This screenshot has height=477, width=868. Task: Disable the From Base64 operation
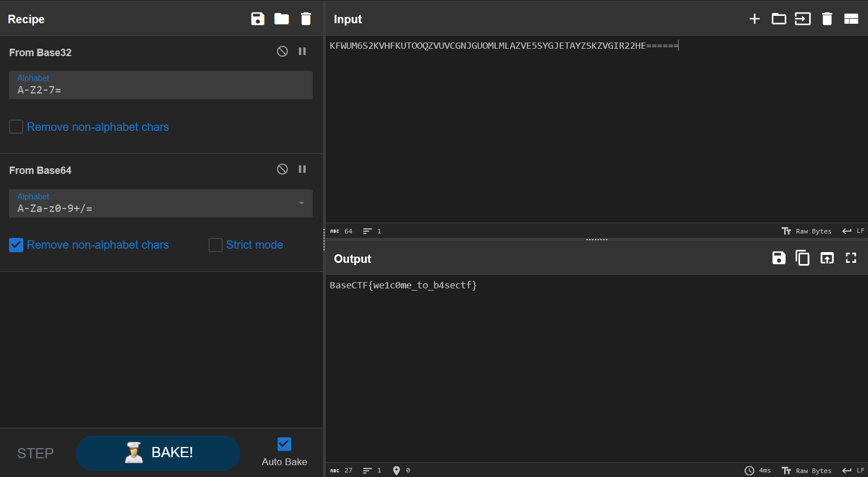coord(282,169)
